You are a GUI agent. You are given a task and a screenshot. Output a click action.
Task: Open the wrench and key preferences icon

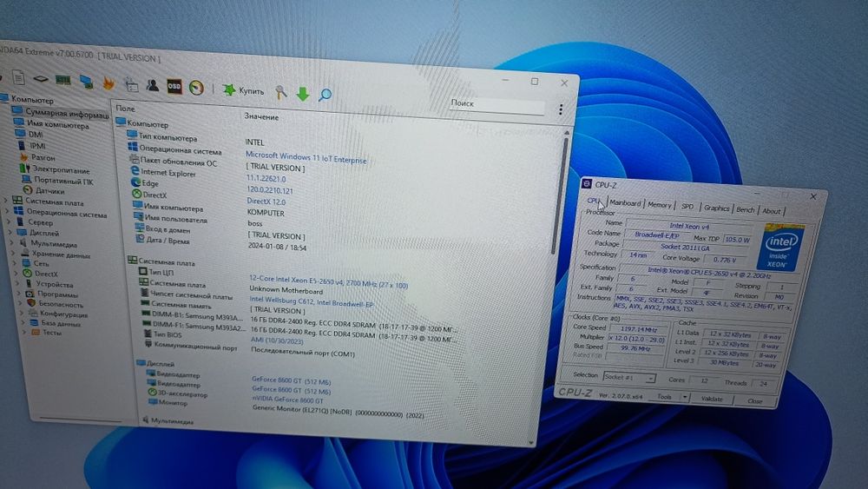281,92
